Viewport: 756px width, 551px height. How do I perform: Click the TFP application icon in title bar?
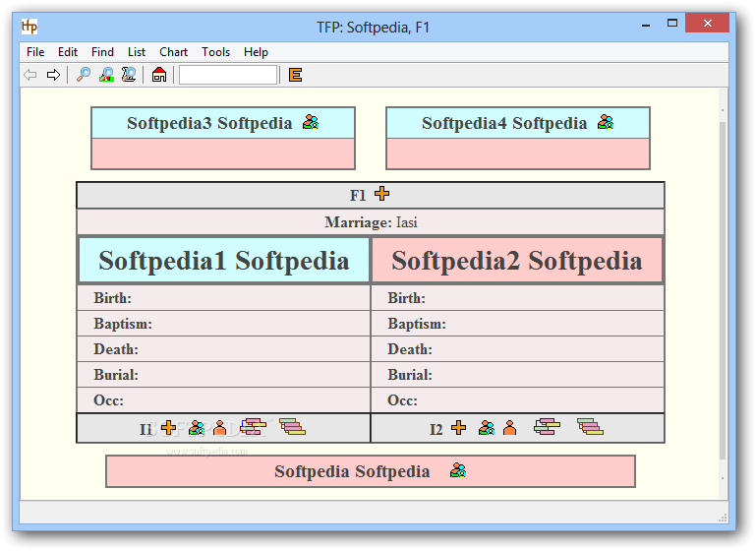[x=29, y=26]
